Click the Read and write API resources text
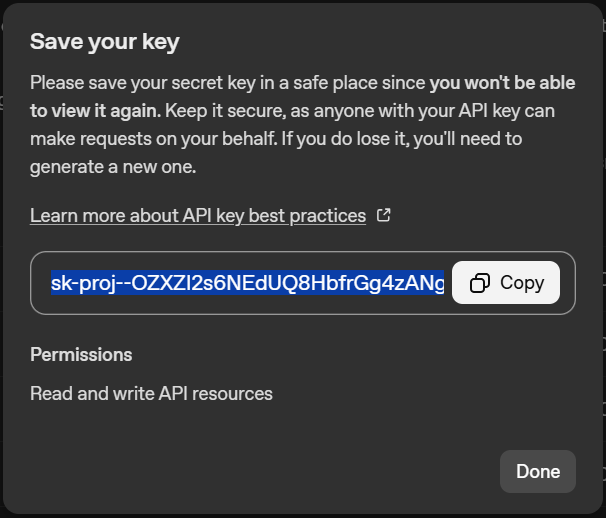The width and height of the screenshot is (606, 518). 151,393
